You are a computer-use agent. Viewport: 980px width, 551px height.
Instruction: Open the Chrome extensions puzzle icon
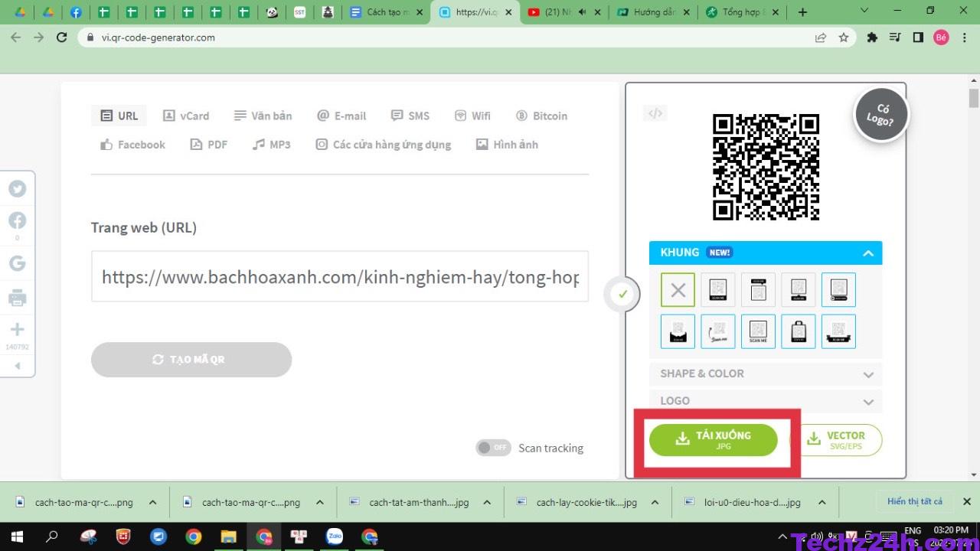[872, 37]
